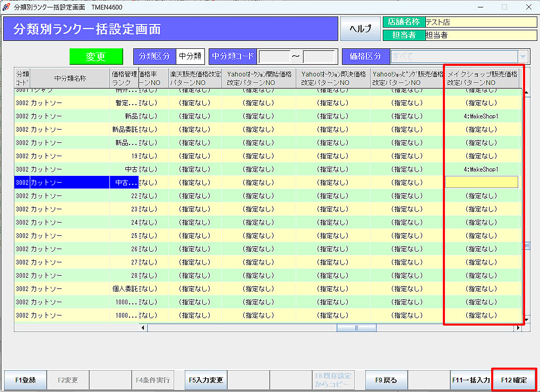Click the second 中分類コード range input field
This screenshot has width=540, height=392.
point(319,56)
